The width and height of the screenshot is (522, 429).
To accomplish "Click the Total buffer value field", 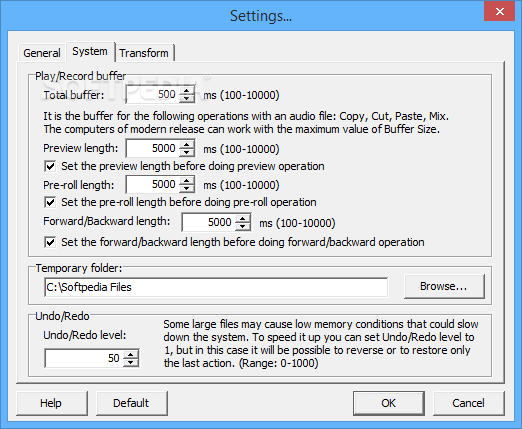I will tap(153, 95).
